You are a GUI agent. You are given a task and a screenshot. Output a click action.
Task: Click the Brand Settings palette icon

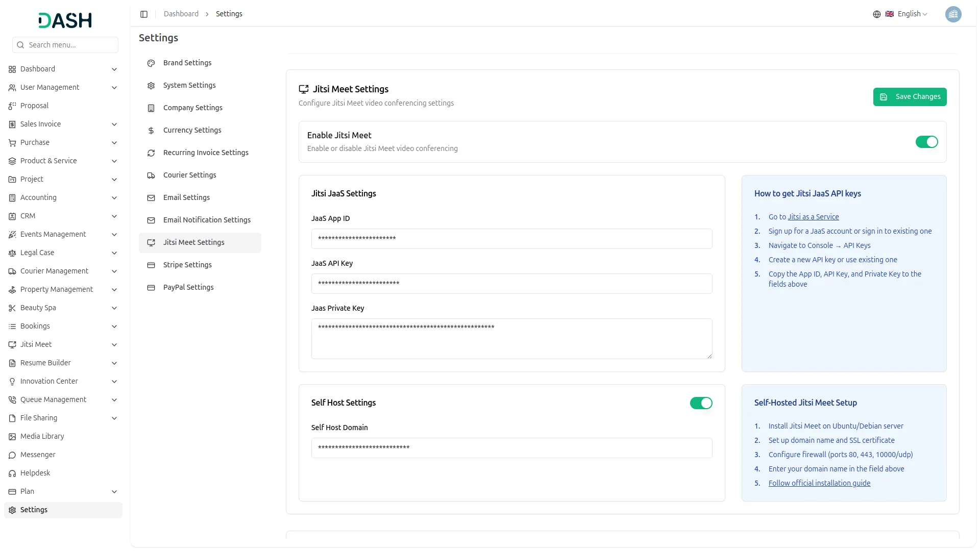point(151,63)
